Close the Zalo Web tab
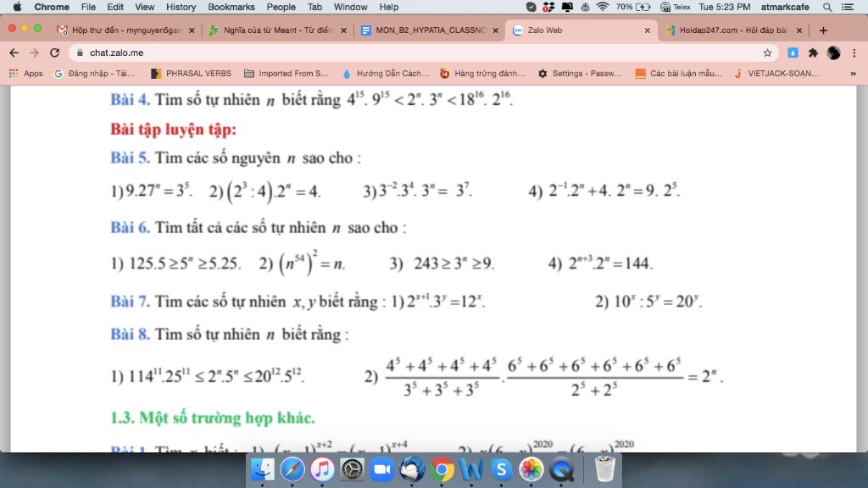Viewport: 868px width, 488px height. pos(647,30)
